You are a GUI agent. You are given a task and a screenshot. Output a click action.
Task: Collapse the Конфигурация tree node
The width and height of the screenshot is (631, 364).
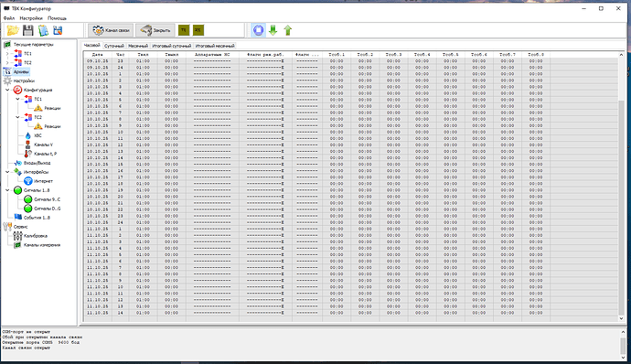[7, 90]
